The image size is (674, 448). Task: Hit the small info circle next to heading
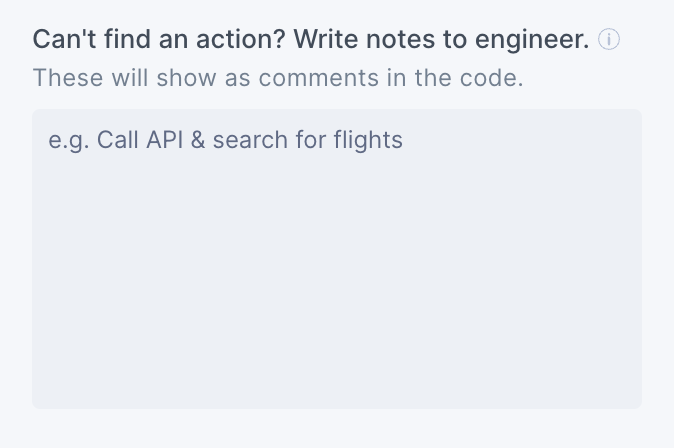click(x=609, y=40)
